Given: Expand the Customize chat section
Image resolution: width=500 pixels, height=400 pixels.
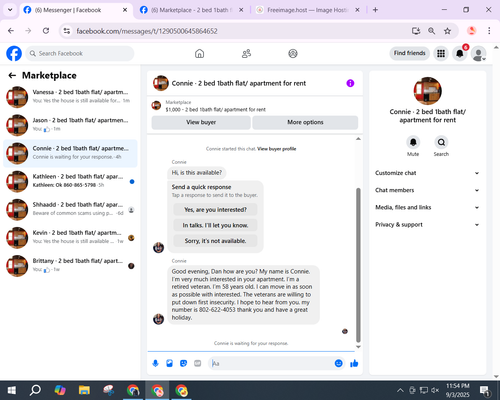Looking at the screenshot, I should pyautogui.click(x=427, y=173).
